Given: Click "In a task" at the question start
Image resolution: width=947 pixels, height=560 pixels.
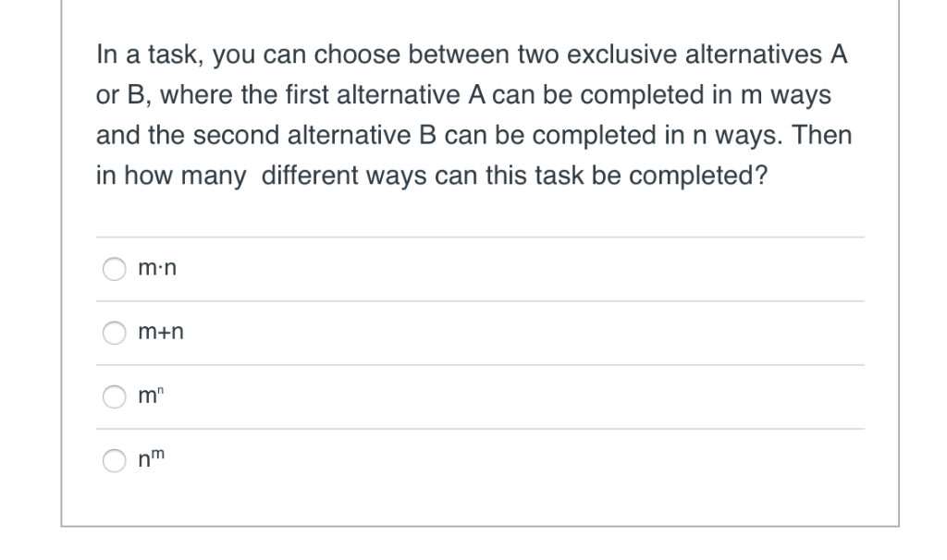Looking at the screenshot, I should [149, 55].
